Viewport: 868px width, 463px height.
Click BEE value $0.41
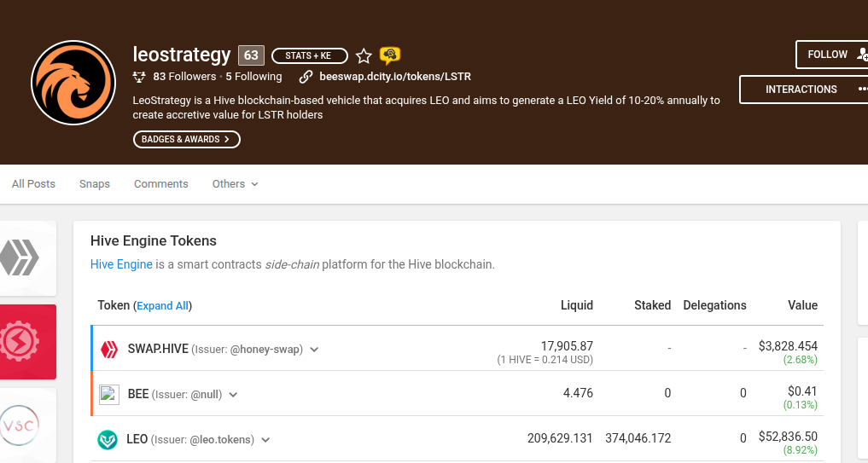[x=802, y=391]
